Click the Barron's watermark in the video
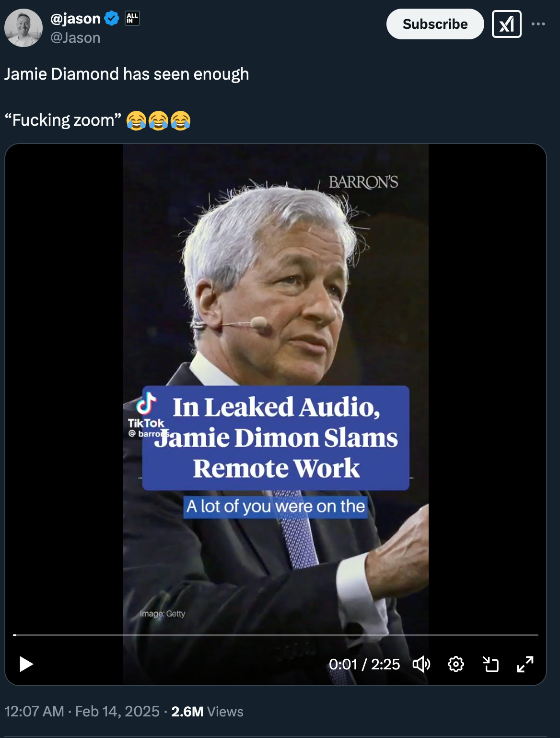Screen dimensions: 560x738 click(363, 182)
